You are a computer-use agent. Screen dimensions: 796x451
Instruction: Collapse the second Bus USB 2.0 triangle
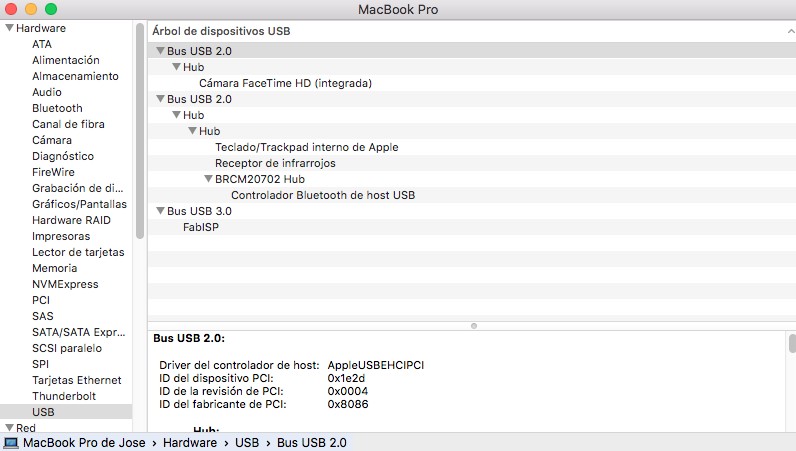tap(160, 99)
